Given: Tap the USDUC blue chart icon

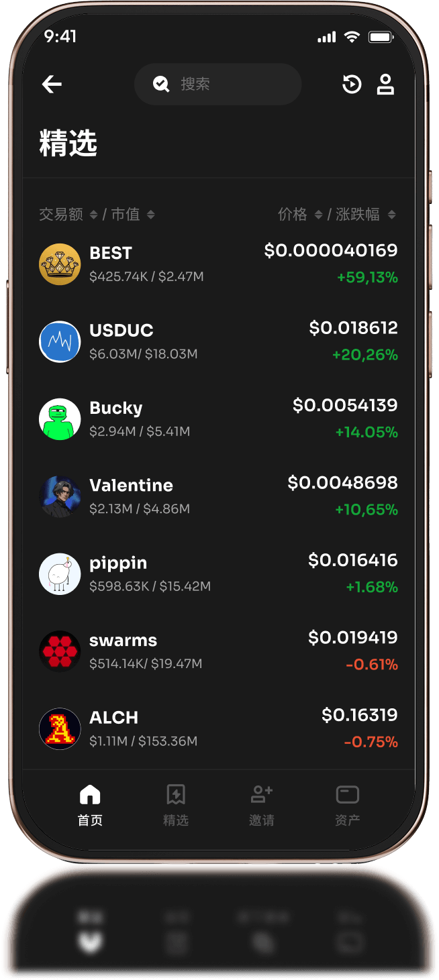Looking at the screenshot, I should 60,341.
